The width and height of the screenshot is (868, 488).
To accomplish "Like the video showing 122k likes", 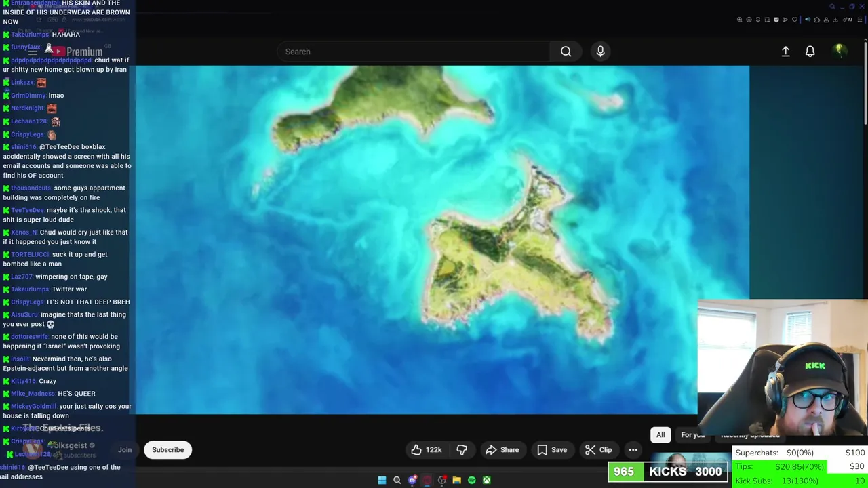I will tap(427, 449).
